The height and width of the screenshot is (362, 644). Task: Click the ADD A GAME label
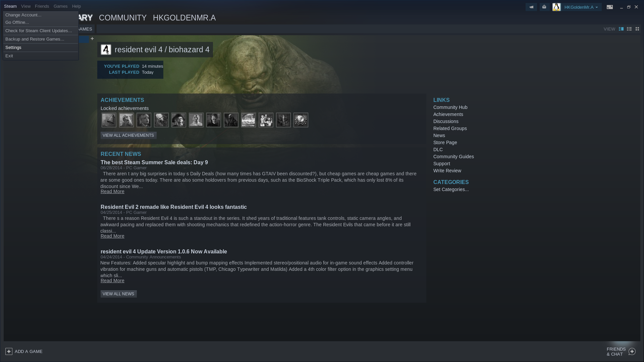[29, 352]
